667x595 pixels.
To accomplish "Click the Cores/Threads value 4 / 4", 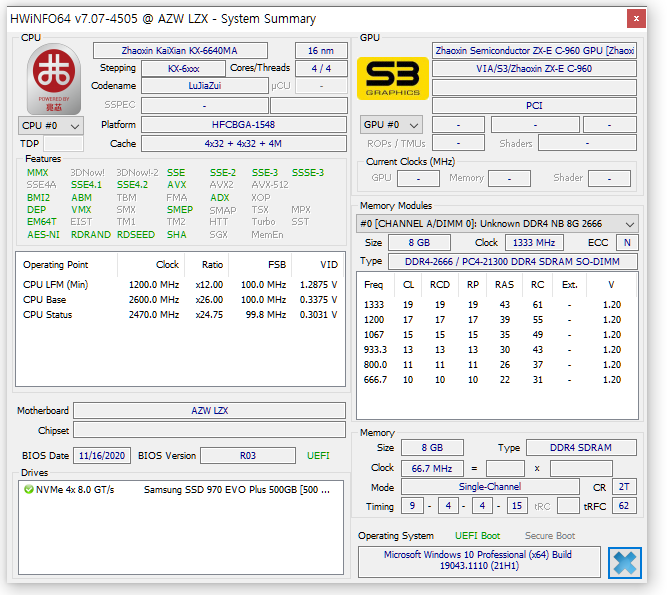I will click(x=321, y=68).
